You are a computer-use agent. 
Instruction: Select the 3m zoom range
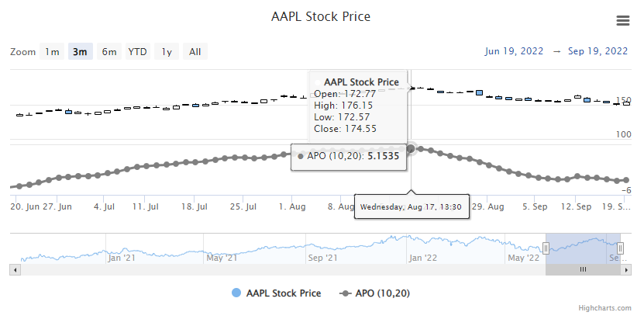[80, 52]
